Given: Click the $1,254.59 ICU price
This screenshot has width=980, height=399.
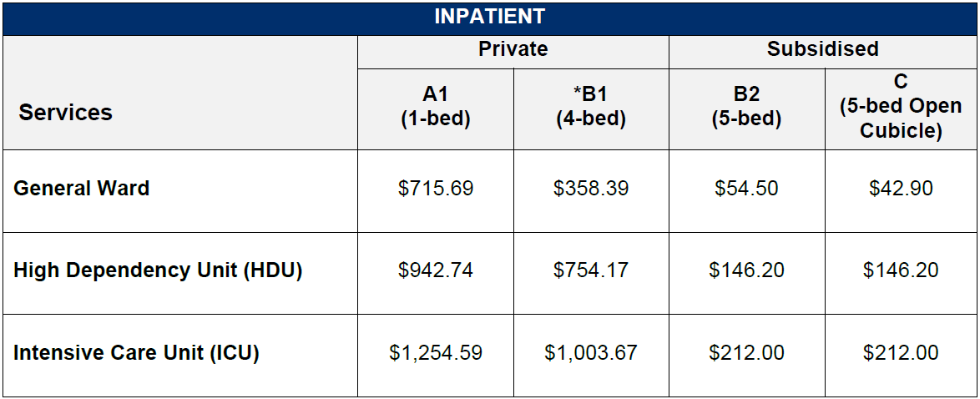Looking at the screenshot, I should tap(436, 353).
